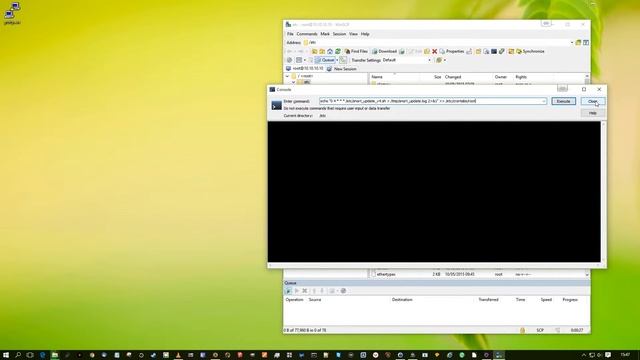Open the Windows Start menu
640x360 pixels.
click(x=6, y=355)
